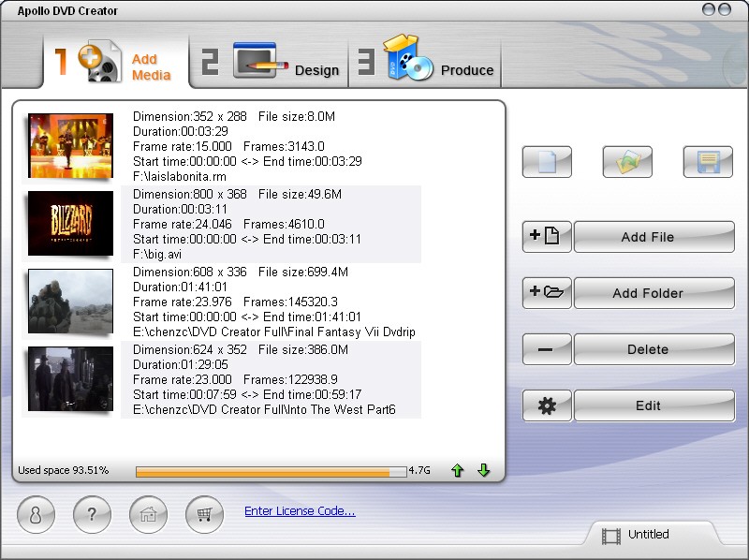Screen dimensions: 749x560
Task: Move selected item up with green arrow
Action: point(458,470)
